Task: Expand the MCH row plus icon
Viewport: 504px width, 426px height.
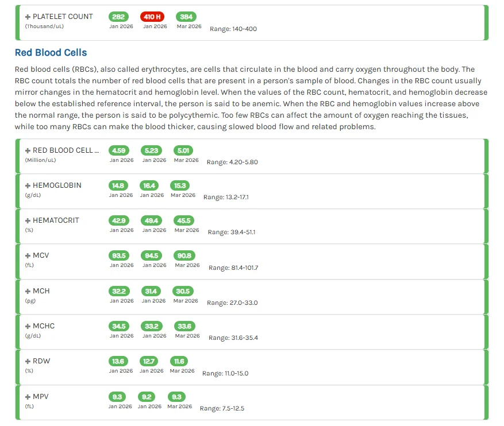Action: (x=28, y=291)
